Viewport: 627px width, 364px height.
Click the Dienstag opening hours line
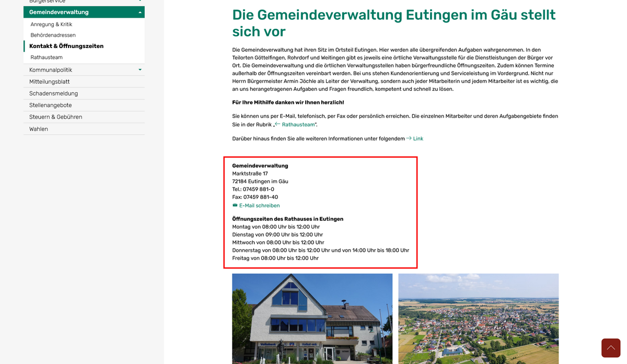(x=277, y=234)
